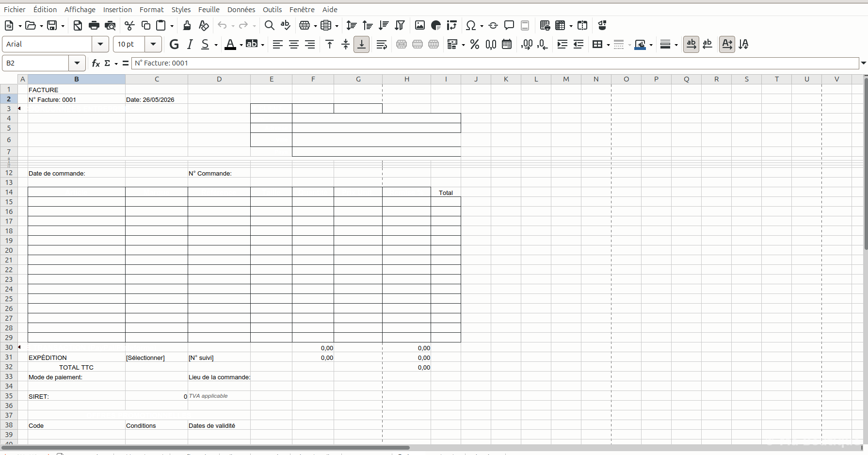Insert pivot table icon
This screenshot has height=455, width=868.
(452, 26)
